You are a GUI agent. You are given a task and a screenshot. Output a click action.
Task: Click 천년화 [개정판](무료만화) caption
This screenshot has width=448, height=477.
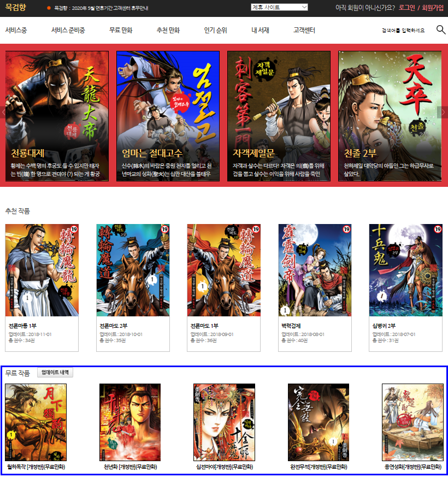coord(130,467)
